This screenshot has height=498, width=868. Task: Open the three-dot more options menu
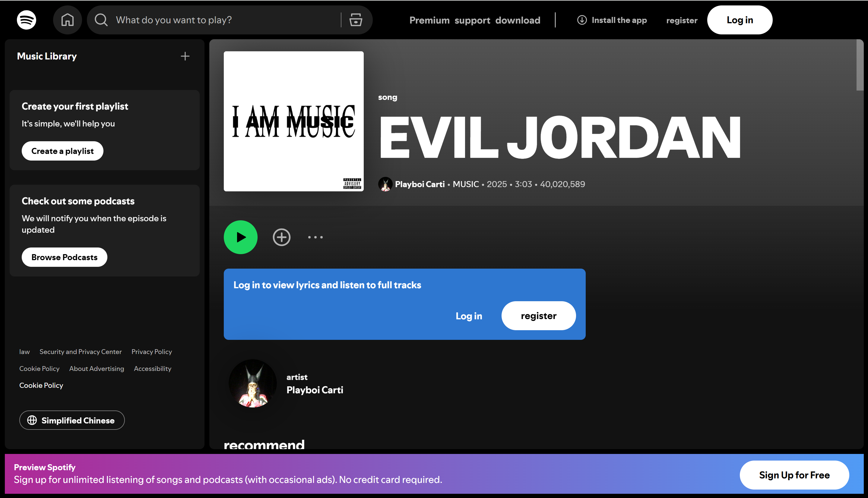pos(315,237)
